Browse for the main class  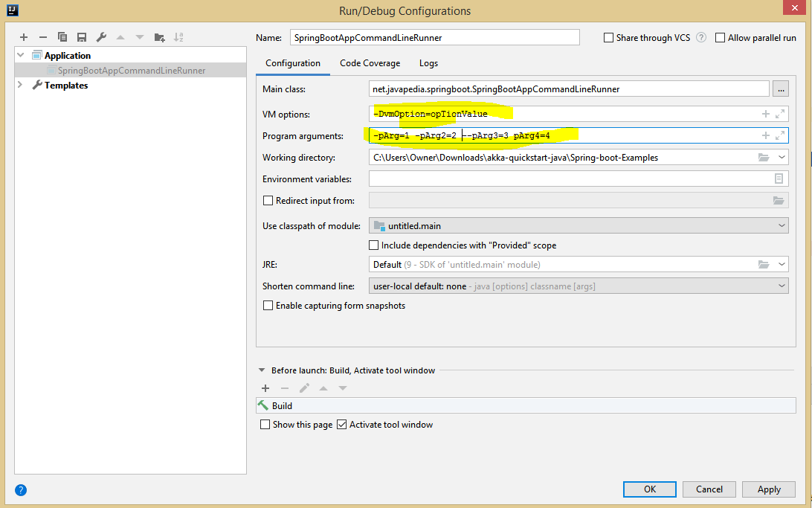tap(780, 89)
